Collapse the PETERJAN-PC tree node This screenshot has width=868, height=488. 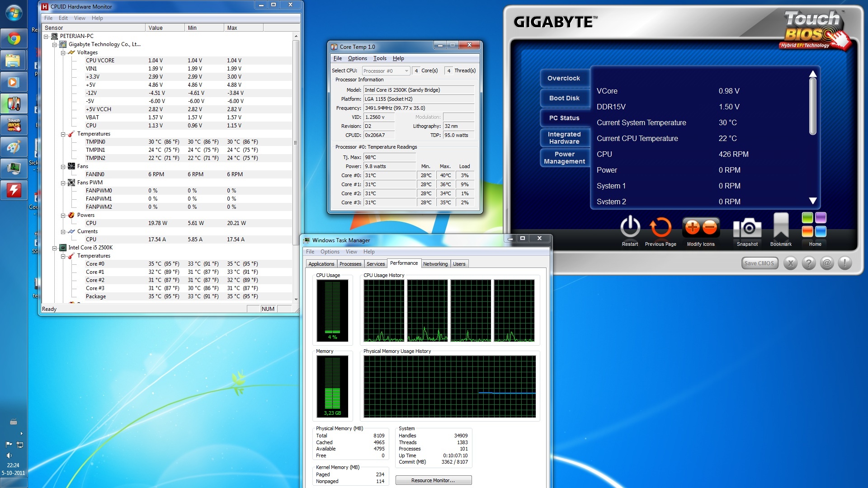pos(46,36)
